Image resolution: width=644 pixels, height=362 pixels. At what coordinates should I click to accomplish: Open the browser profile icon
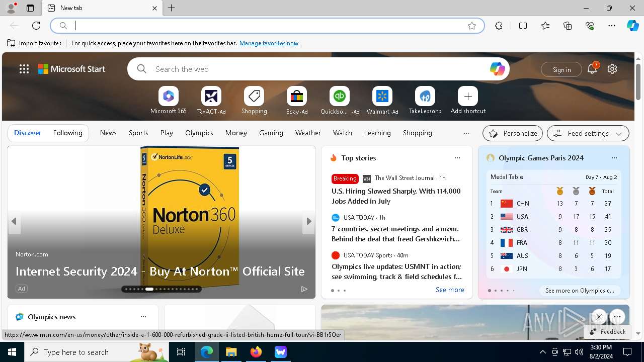tap(11, 8)
